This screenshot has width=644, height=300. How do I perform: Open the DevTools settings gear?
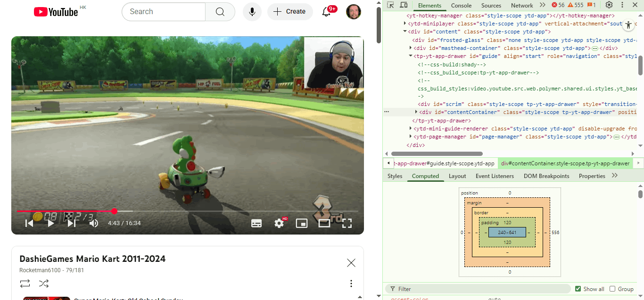click(x=609, y=5)
